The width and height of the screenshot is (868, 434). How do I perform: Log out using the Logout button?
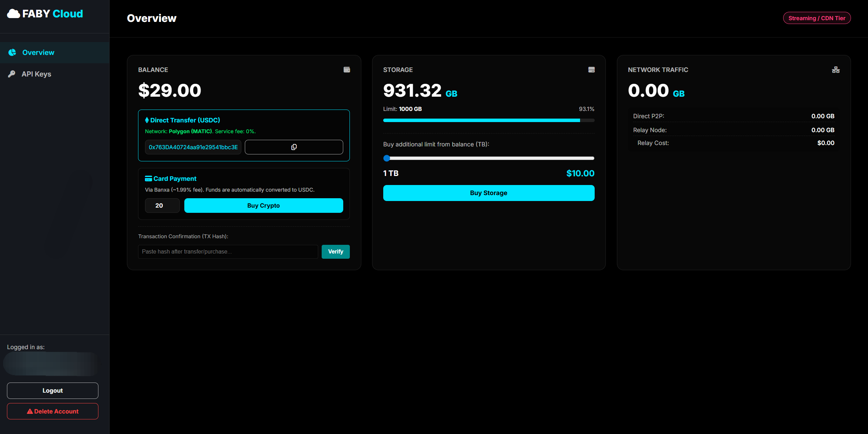coord(53,391)
